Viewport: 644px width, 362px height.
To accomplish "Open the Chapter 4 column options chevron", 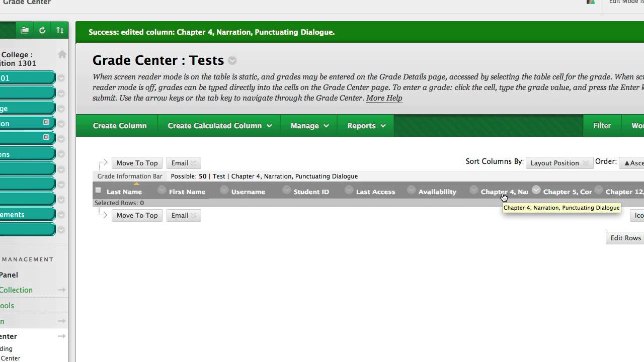I will (x=536, y=190).
